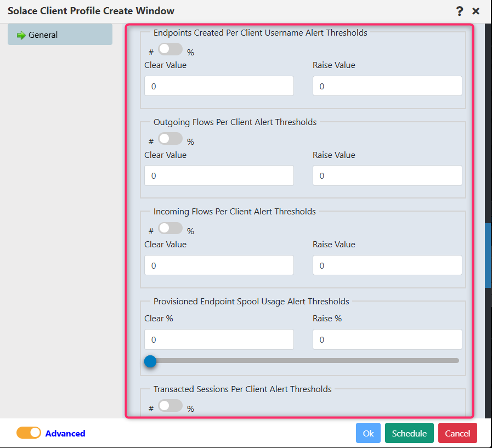The height and width of the screenshot is (448, 492).
Task: Click the Spool Usage slider handle
Action: [150, 361]
